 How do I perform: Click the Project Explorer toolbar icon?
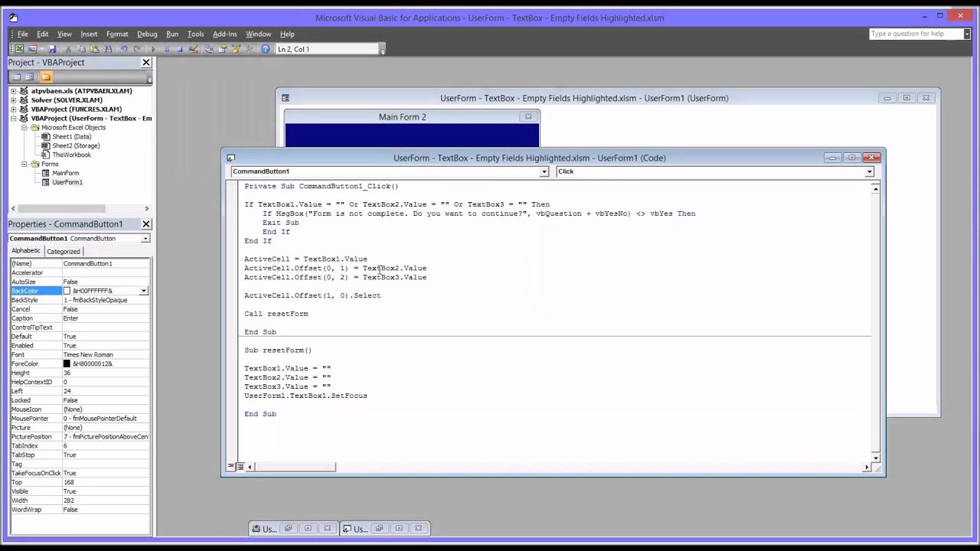click(209, 49)
